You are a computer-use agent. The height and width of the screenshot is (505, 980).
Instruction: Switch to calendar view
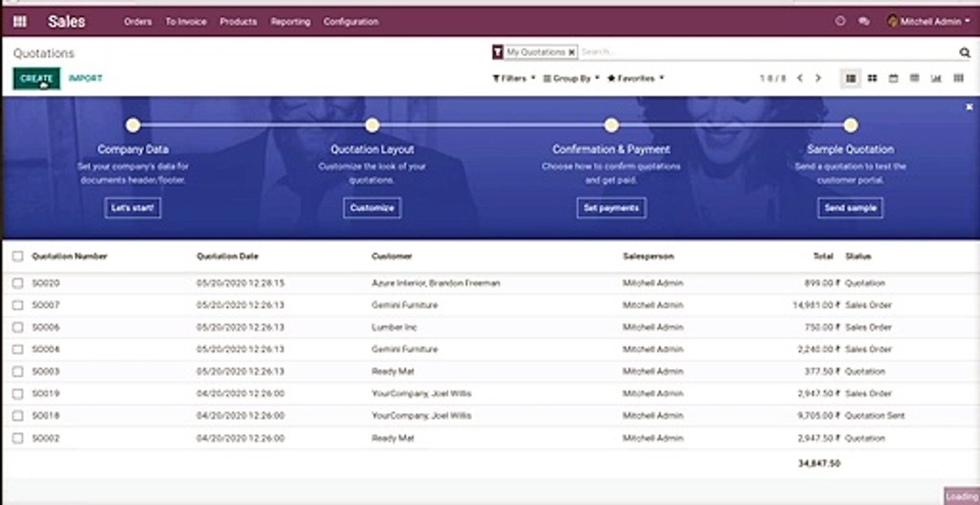(894, 79)
